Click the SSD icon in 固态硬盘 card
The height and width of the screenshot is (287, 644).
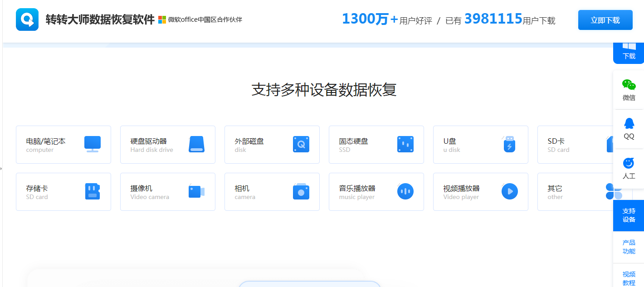pyautogui.click(x=405, y=144)
